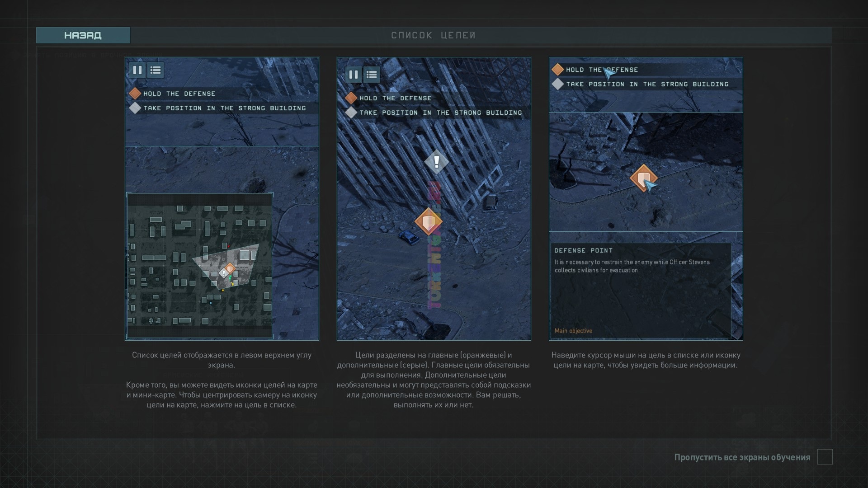Screen dimensions: 868x488
Task: Click the Main objective label in tooltip
Action: [x=573, y=331]
